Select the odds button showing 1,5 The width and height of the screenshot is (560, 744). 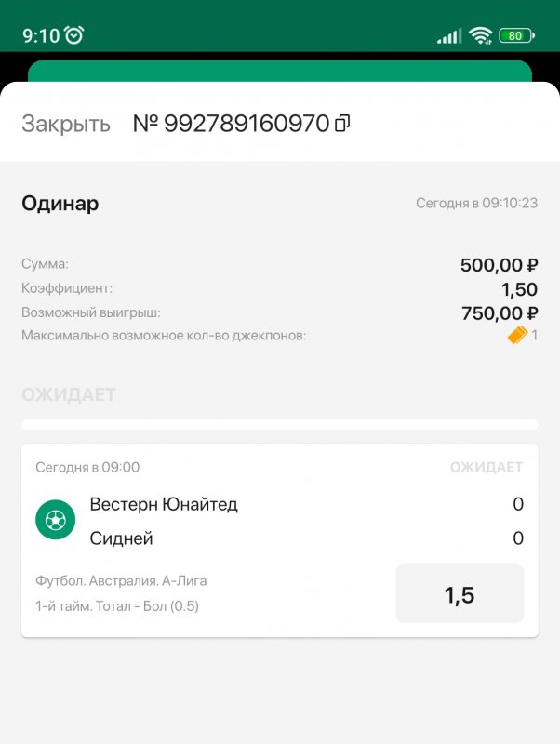(x=460, y=593)
